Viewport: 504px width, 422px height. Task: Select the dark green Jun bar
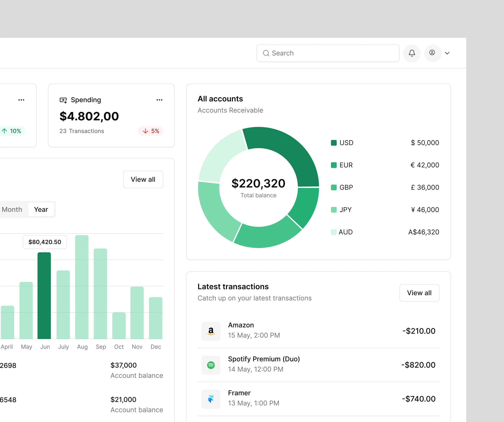[x=44, y=295]
